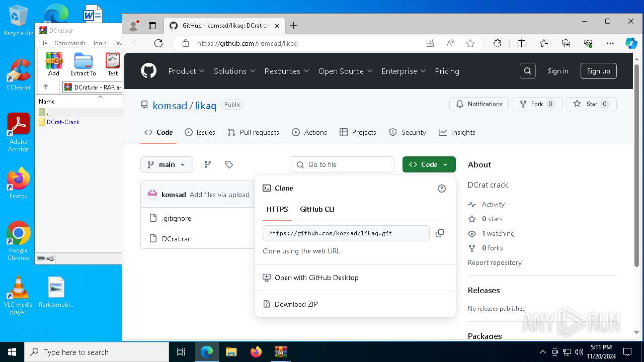Open Edge browser essentials heart icon

(588, 43)
